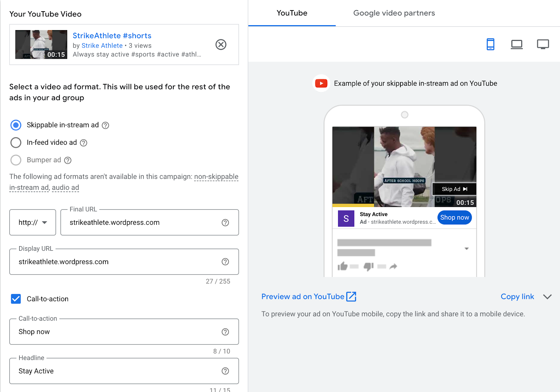This screenshot has height=392, width=560.
Task: Open the http:// protocol dropdown
Action: click(33, 222)
